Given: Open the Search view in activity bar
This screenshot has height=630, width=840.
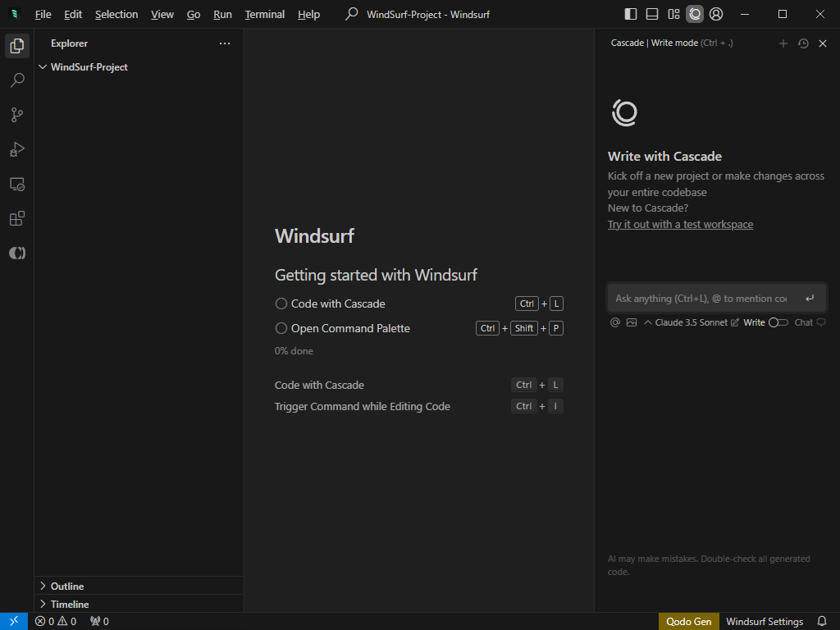Looking at the screenshot, I should tap(17, 80).
